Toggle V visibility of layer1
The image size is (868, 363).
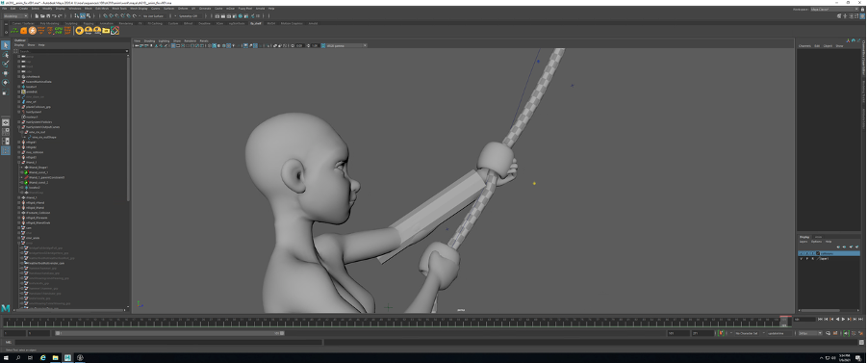(801, 259)
